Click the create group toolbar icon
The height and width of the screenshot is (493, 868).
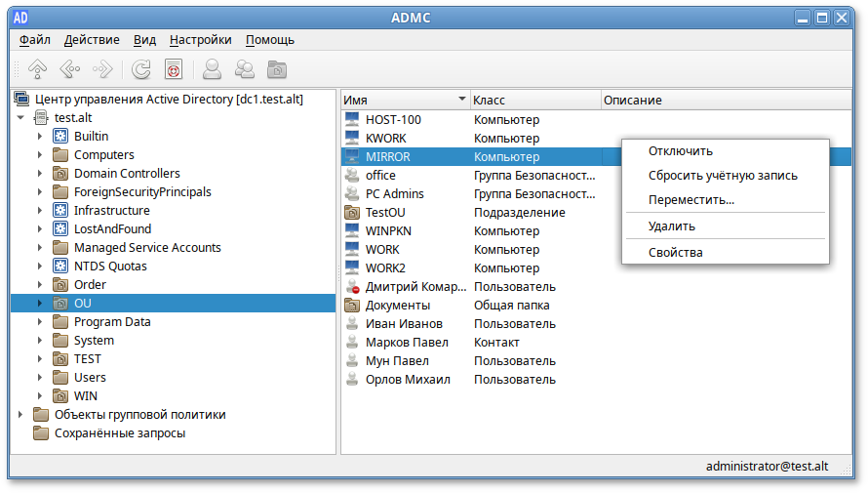pos(245,69)
